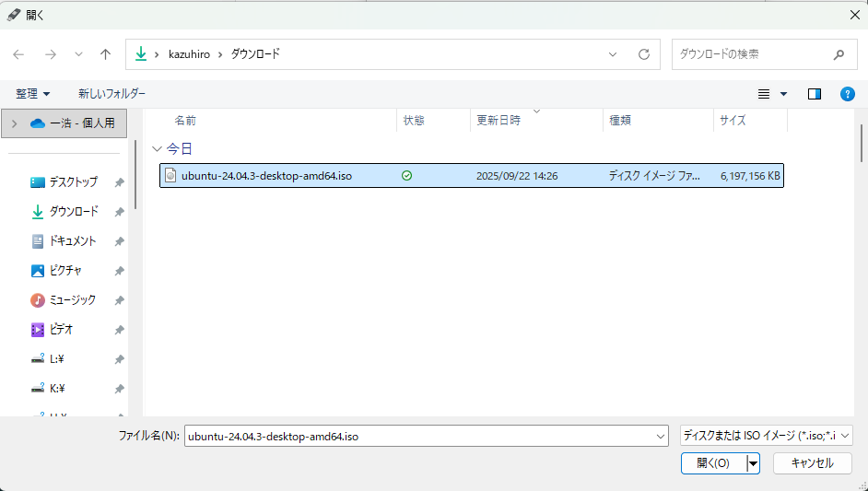Expand the 一浩 - 個人用 OneDrive node
Screen dimensions: 868x491
coord(14,123)
